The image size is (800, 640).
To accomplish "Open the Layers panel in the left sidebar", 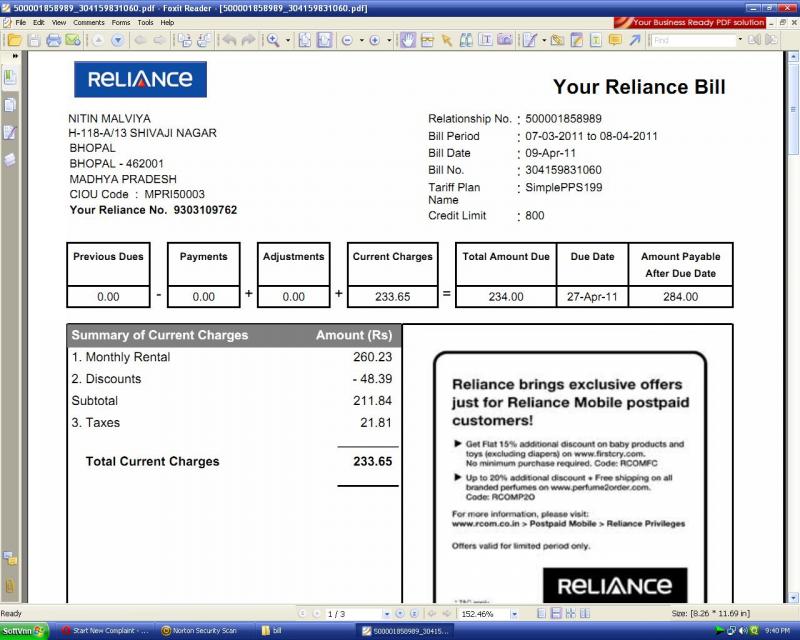I will click(x=9, y=160).
